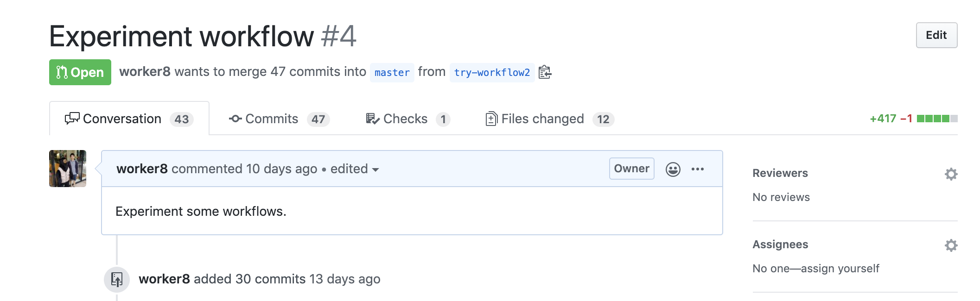Open the Reviewers gear settings
Screen dimensions: 980x301
pos(951,174)
